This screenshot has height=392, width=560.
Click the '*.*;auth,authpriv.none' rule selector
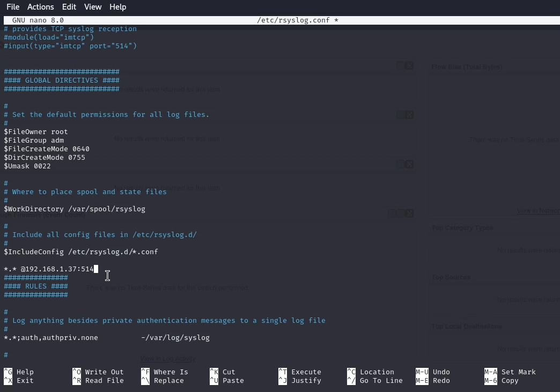[x=51, y=337]
